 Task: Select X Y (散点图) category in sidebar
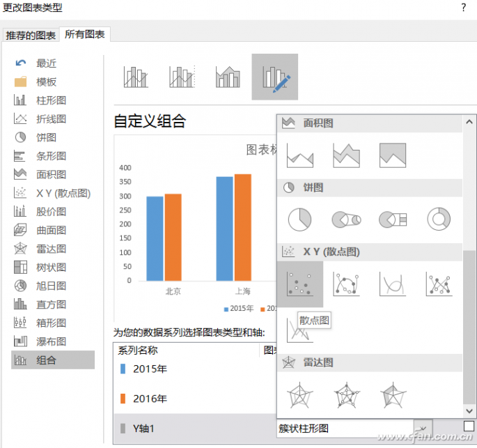pyautogui.click(x=53, y=193)
